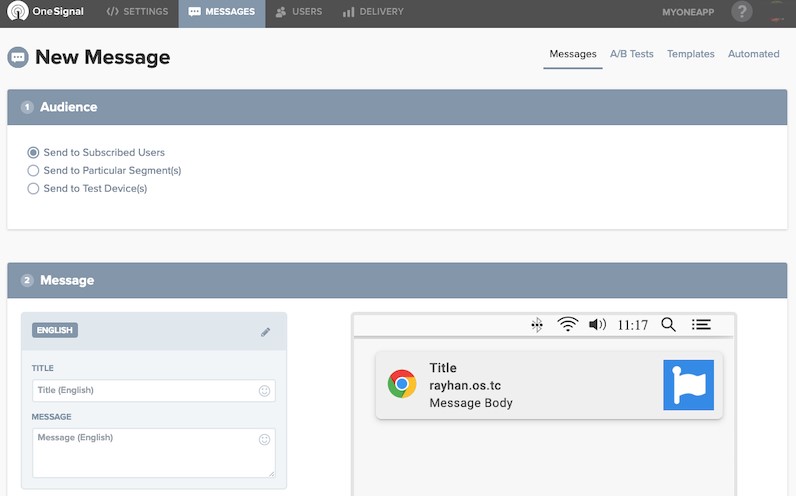Click the Chrome icon in notification preview
Screen dimensions: 796x496
pos(402,384)
